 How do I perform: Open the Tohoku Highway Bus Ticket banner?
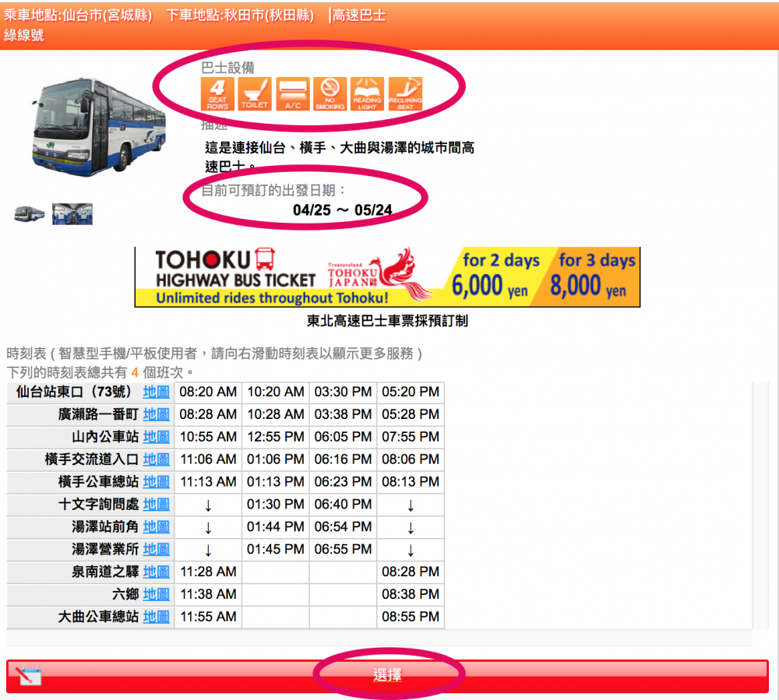point(387,277)
